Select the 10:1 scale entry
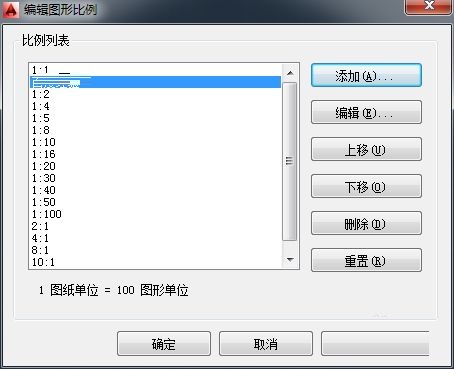The image size is (454, 369). (x=155, y=262)
